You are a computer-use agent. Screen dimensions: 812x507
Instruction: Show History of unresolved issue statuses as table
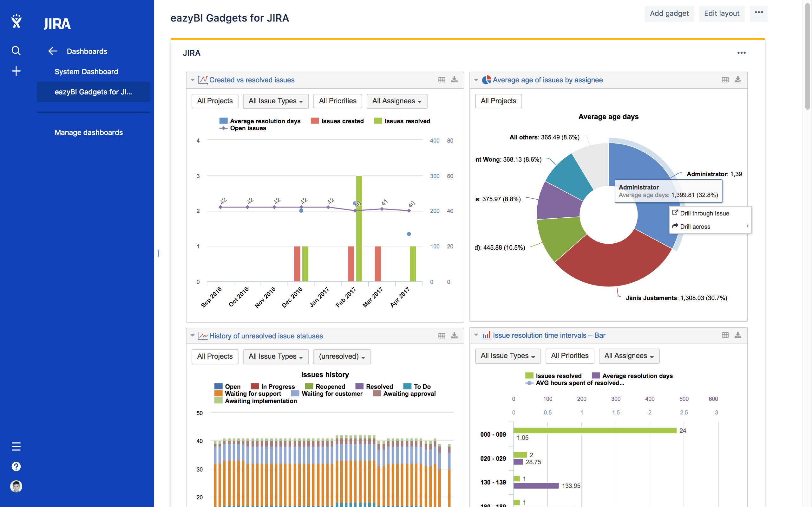(442, 336)
